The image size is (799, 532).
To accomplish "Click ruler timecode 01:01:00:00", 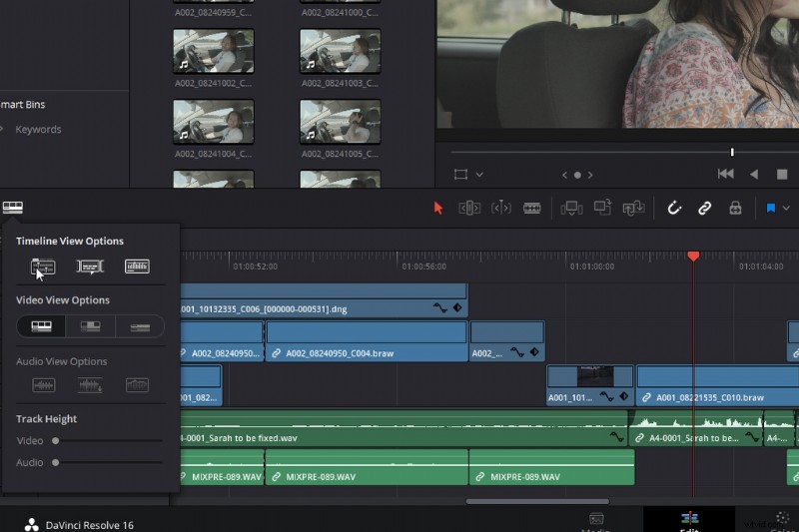I will (x=592, y=266).
